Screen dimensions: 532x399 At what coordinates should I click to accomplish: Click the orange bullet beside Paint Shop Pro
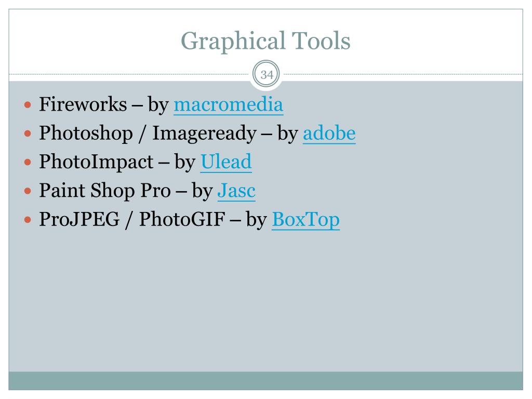tap(28, 191)
